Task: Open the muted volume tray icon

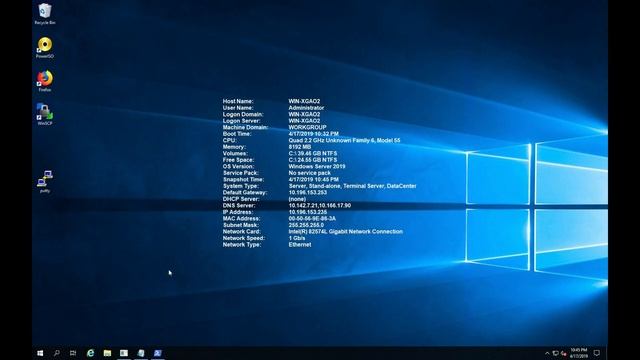Action: pyautogui.click(x=564, y=353)
